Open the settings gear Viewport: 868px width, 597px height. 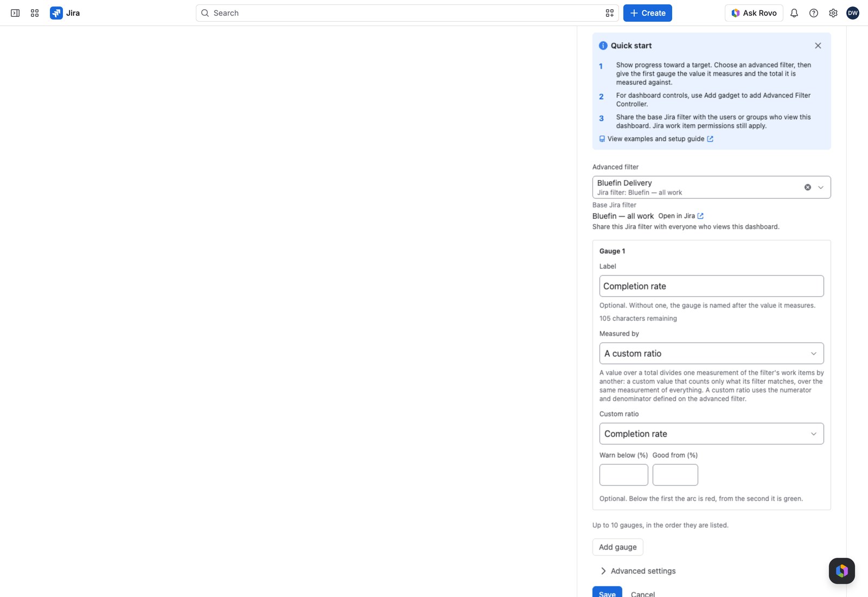(x=833, y=13)
